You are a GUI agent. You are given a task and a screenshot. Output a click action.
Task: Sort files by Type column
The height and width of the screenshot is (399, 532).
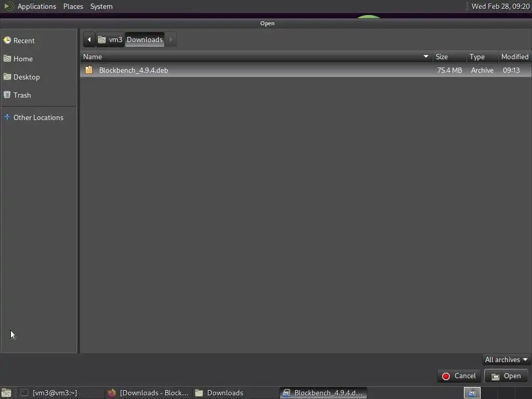click(482, 57)
